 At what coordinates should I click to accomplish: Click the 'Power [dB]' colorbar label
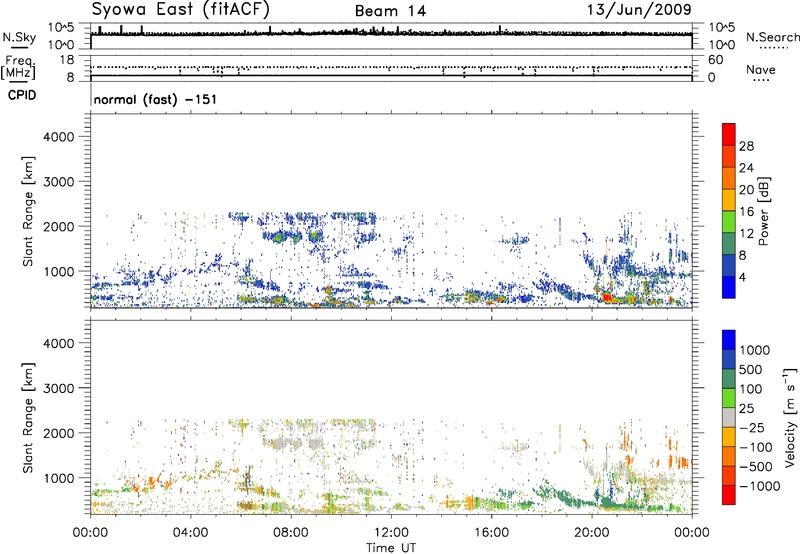point(763,211)
